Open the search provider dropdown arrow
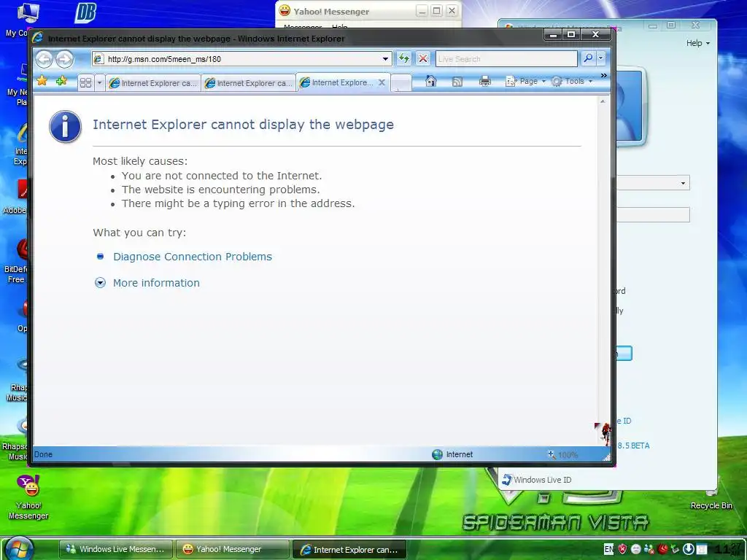This screenshot has height=560, width=747. coord(601,58)
